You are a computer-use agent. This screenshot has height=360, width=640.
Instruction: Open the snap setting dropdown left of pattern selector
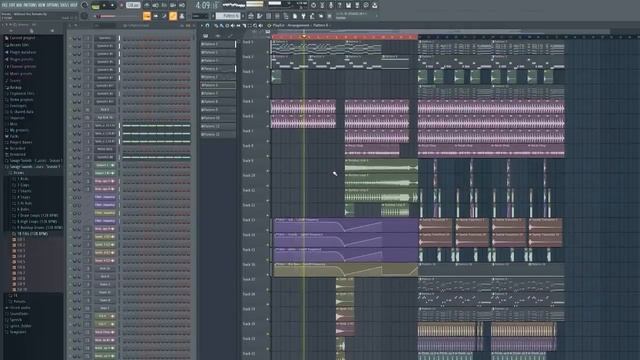(200, 16)
